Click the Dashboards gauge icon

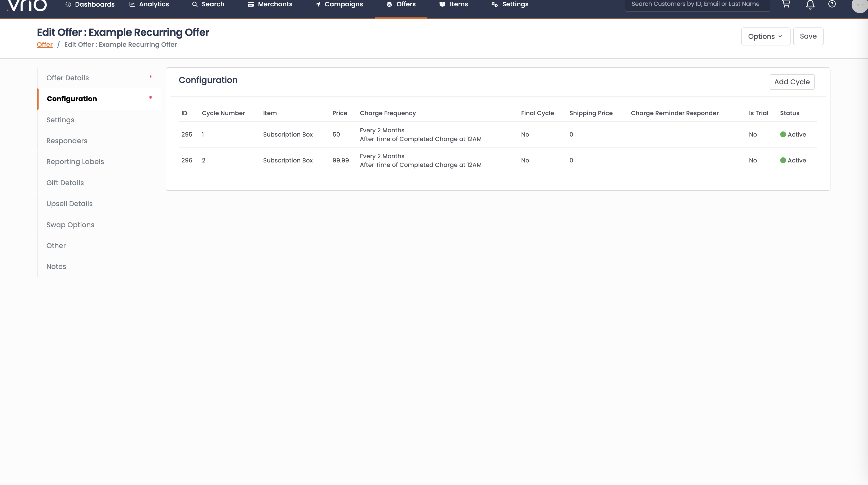[x=68, y=4]
